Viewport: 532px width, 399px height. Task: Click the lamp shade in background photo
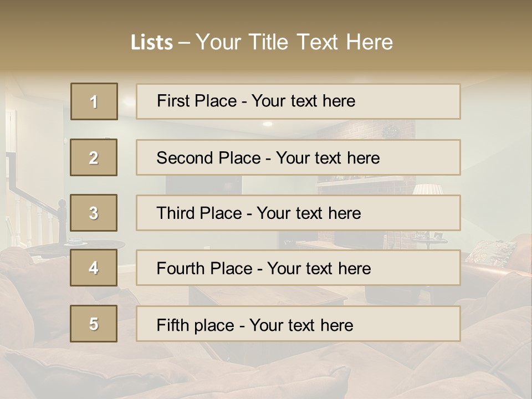click(428, 189)
